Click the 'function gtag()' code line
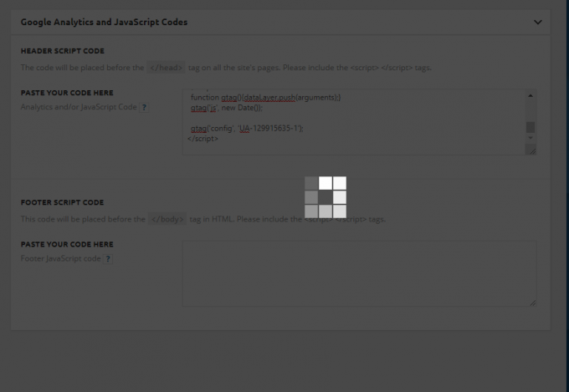The height and width of the screenshot is (392, 569). click(x=265, y=98)
